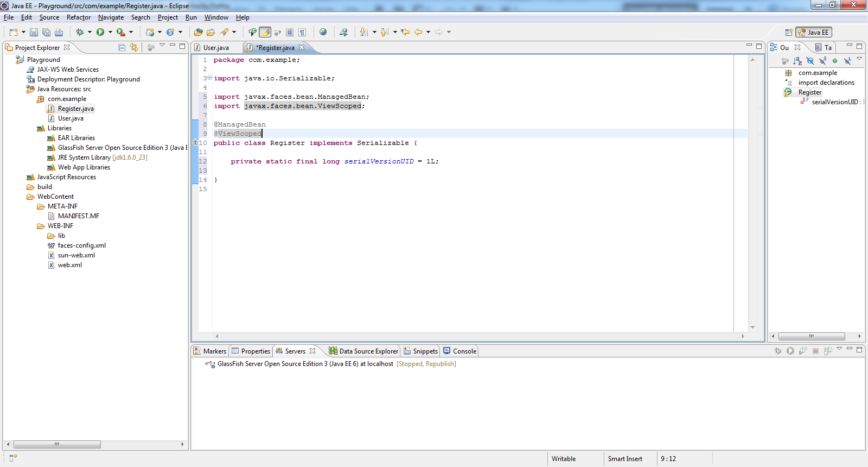Toggle Link with Editor in Project Explorer
The image size is (868, 467).
[134, 48]
